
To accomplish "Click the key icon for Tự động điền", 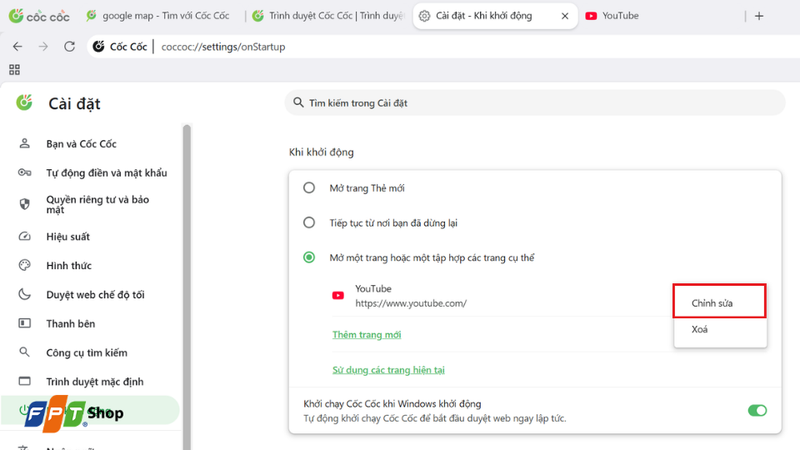I will (x=24, y=172).
